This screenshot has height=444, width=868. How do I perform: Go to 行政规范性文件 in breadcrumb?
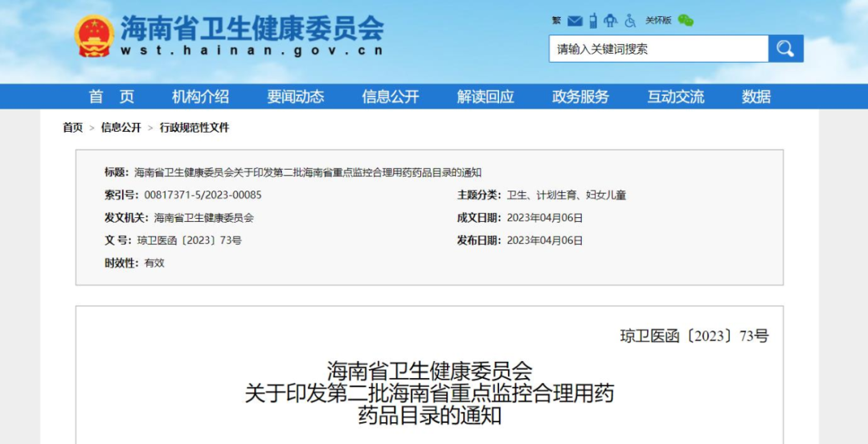pyautogui.click(x=194, y=128)
